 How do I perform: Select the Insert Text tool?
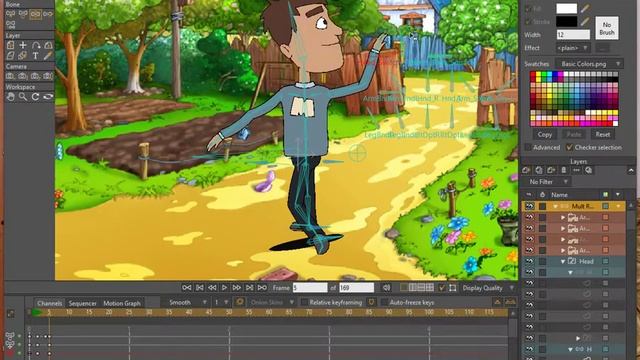point(36,56)
